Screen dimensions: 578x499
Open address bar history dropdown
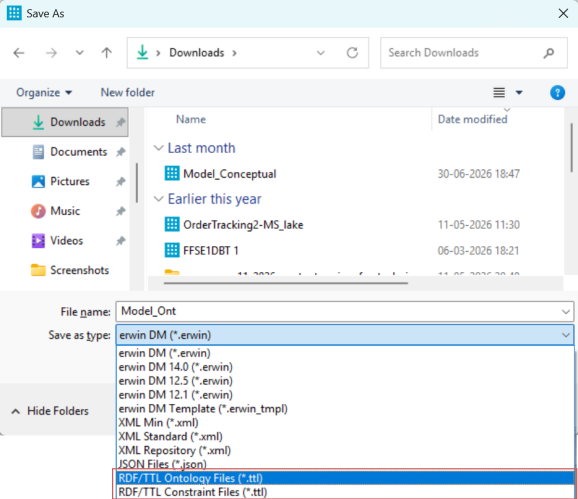pos(321,53)
